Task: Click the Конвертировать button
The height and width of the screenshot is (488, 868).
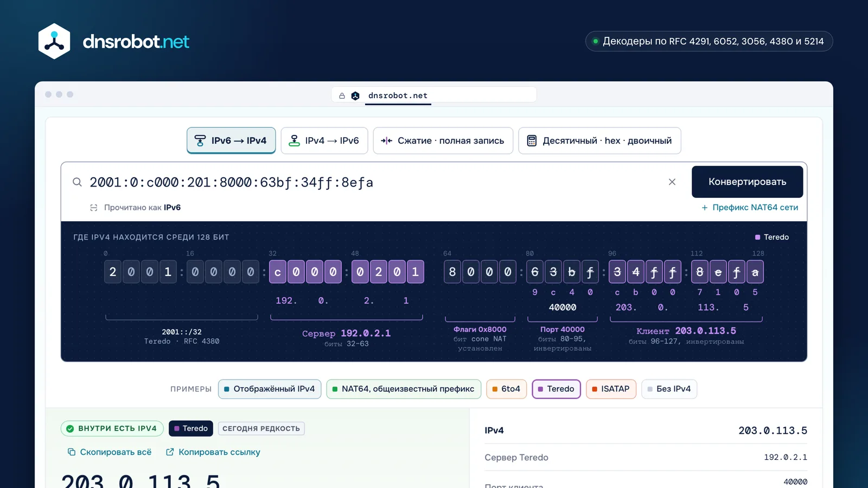Action: [x=747, y=182]
